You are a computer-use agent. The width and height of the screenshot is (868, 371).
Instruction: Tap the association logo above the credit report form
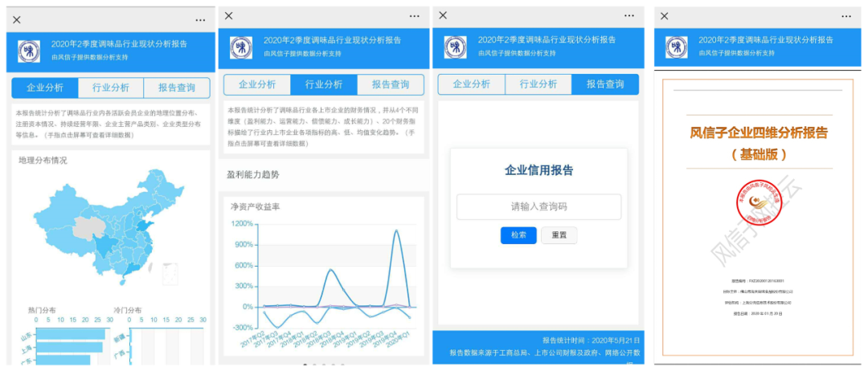(456, 47)
